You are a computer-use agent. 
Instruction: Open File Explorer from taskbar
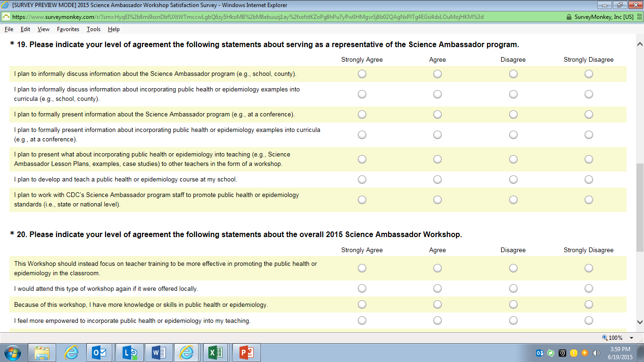42,353
